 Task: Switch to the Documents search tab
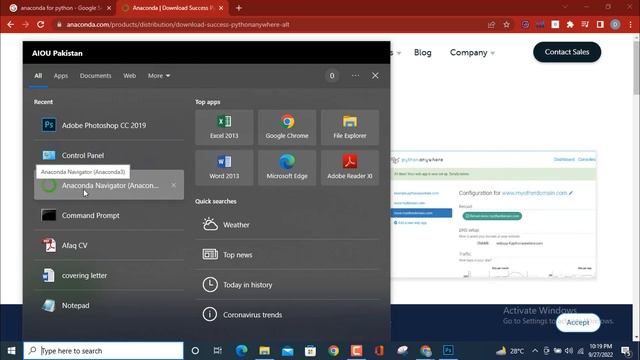[x=96, y=76]
